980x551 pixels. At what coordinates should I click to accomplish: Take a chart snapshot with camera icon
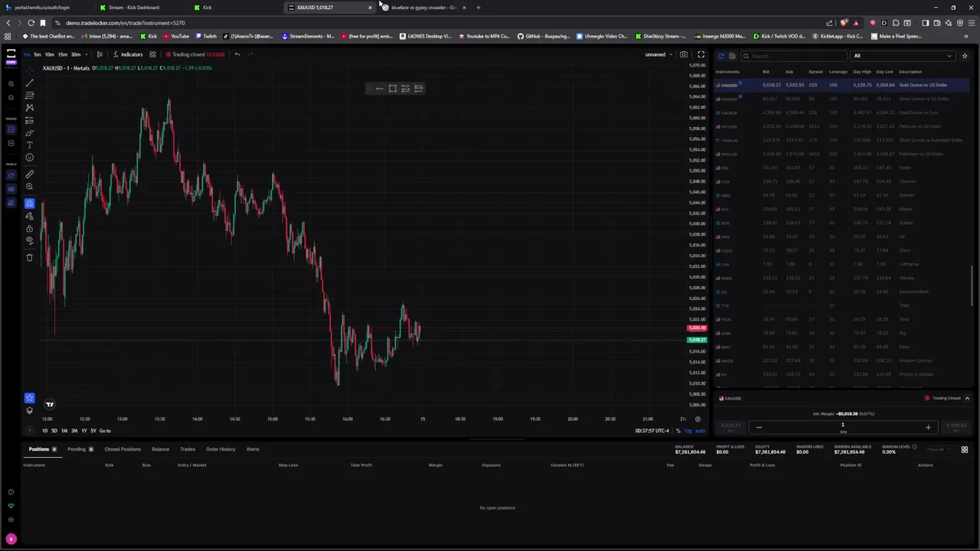click(683, 54)
